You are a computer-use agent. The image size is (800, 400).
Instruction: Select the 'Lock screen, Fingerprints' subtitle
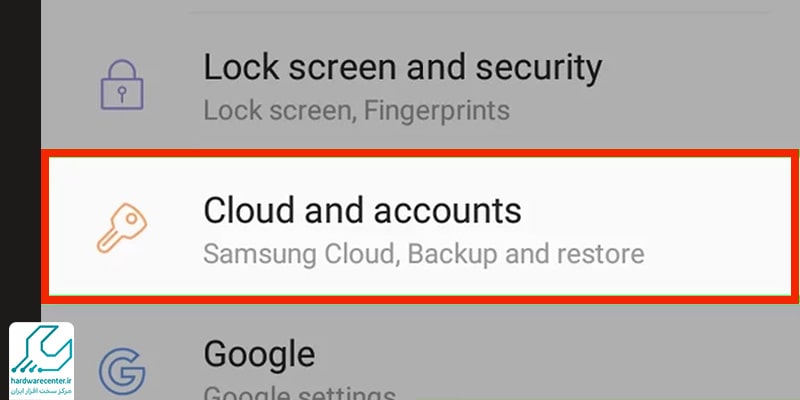(x=356, y=111)
